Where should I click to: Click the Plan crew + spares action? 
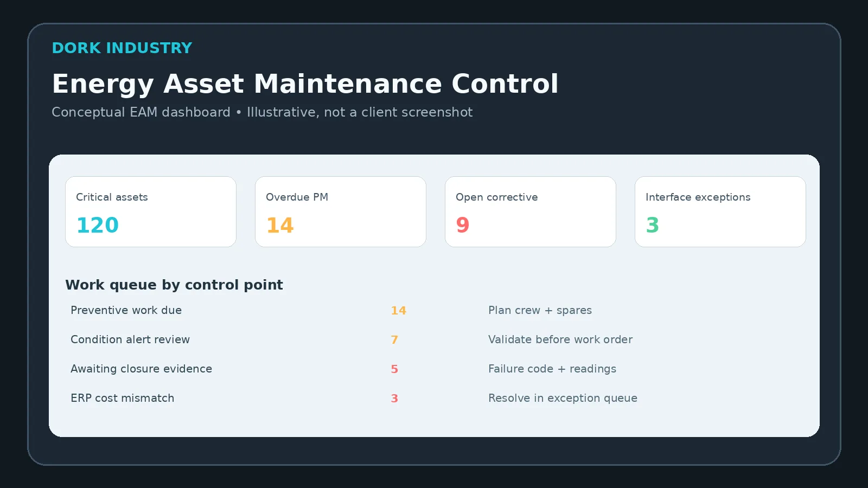tap(540, 310)
